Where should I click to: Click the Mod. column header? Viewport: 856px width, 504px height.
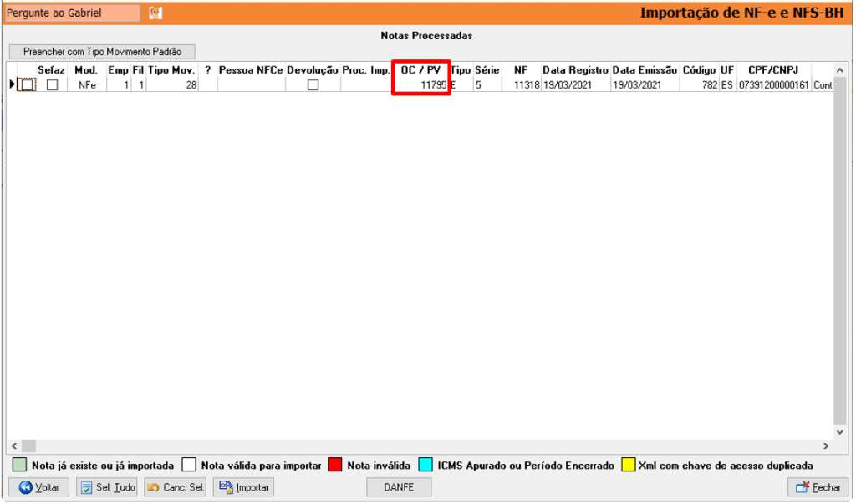[x=86, y=70]
